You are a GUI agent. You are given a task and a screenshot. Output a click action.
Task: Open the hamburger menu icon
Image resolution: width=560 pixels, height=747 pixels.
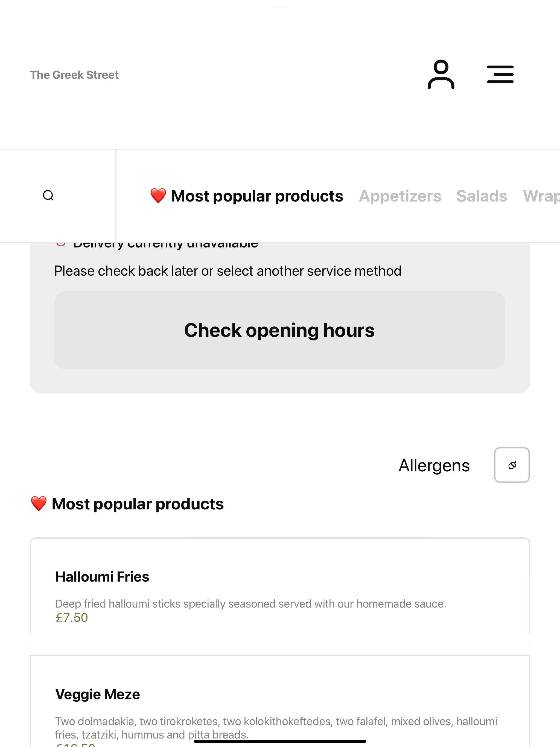pos(500,74)
